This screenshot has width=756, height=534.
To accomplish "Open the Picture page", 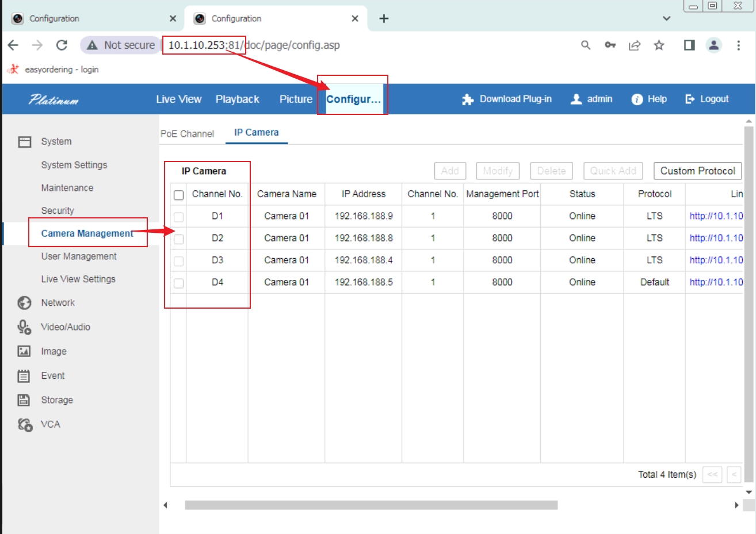I will click(x=296, y=99).
